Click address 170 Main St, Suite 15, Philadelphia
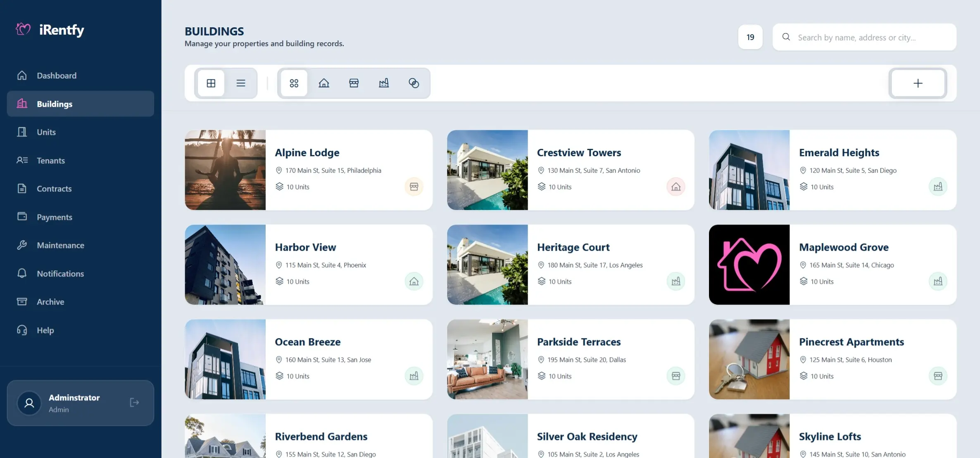 tap(333, 170)
